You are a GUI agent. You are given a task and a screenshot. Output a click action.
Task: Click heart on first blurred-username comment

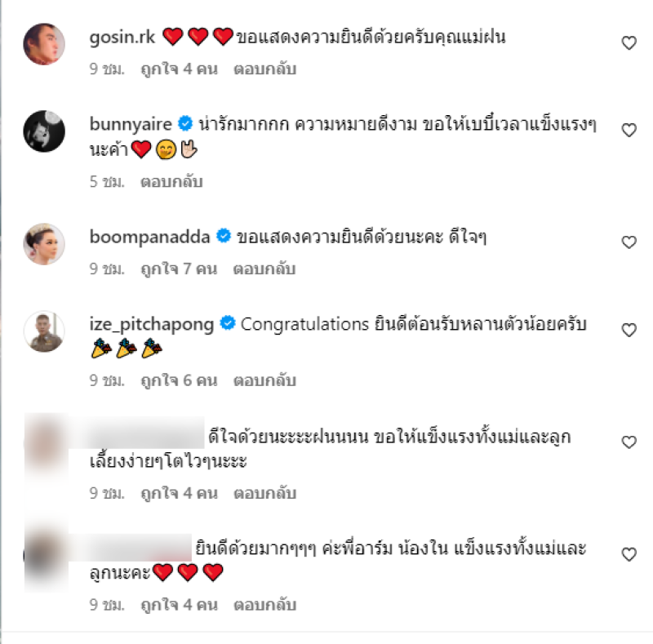(629, 442)
